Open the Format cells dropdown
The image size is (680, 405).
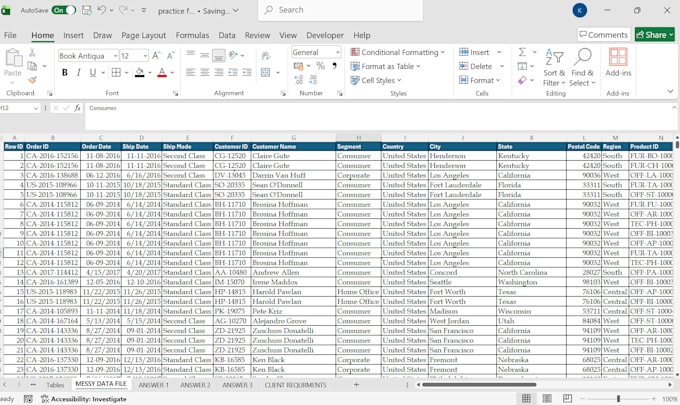[x=480, y=80]
